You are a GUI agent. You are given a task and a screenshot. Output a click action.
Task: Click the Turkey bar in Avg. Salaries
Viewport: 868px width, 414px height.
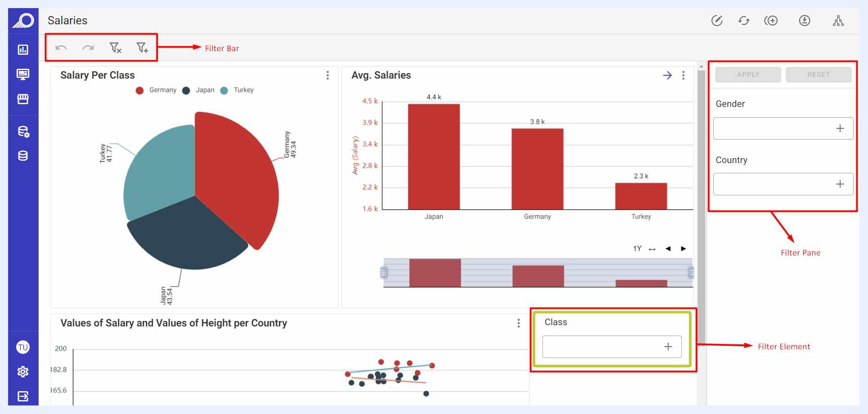(641, 196)
